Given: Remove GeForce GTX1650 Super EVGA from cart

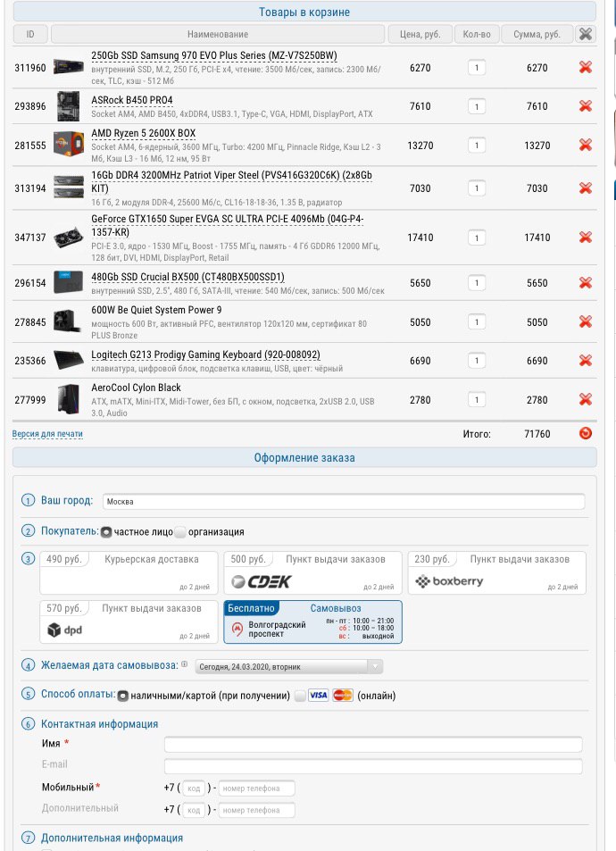Looking at the screenshot, I should (585, 238).
